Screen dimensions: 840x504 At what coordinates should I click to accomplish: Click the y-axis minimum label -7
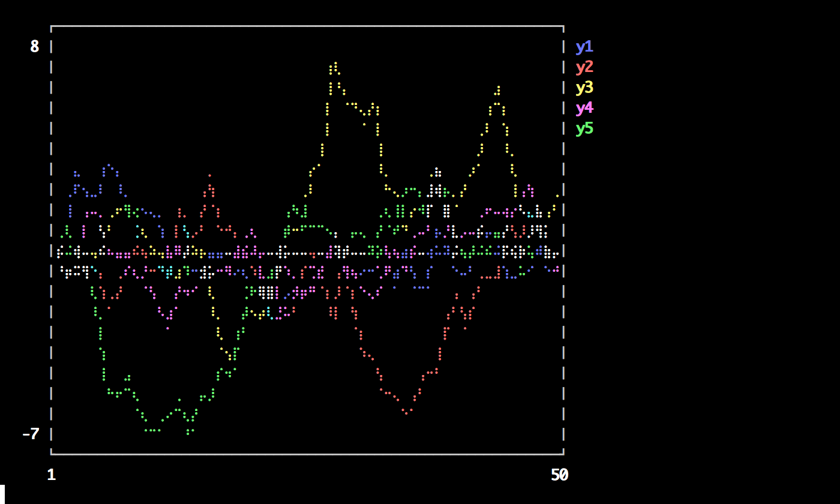(x=31, y=434)
